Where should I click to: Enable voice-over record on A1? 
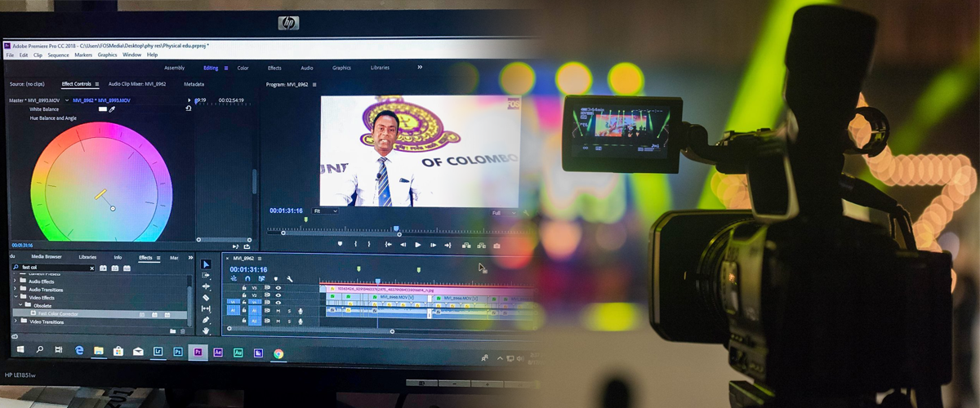coord(301,311)
